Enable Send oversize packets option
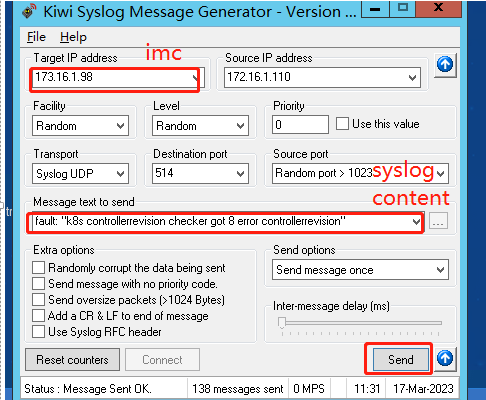 point(38,300)
